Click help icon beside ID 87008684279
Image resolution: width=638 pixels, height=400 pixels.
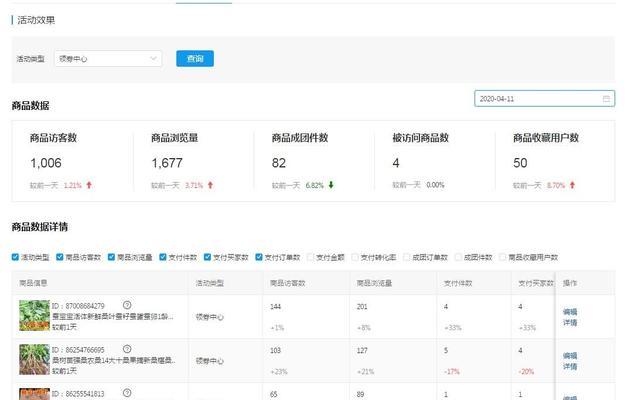(x=127, y=305)
